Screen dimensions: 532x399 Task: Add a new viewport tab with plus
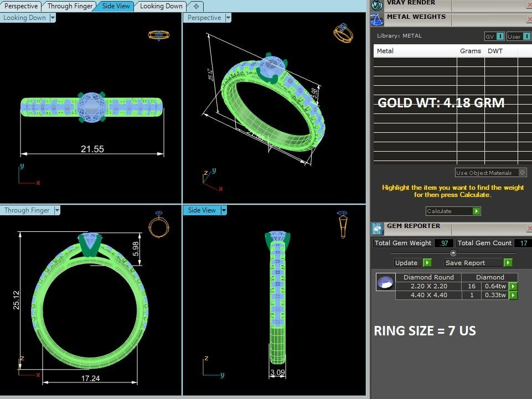pyautogui.click(x=196, y=6)
